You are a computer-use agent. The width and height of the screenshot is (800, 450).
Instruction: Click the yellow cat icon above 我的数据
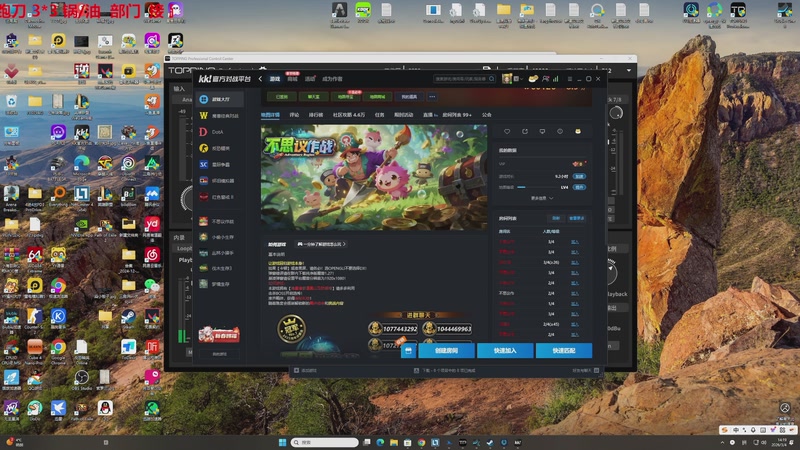tap(578, 131)
